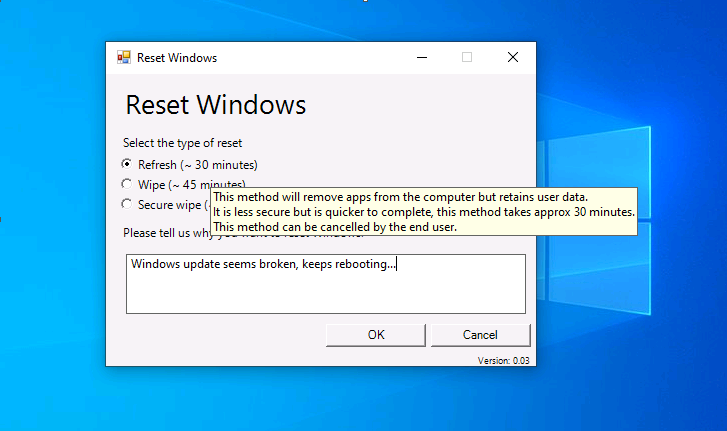Minimize the Reset Windows window

[422, 57]
